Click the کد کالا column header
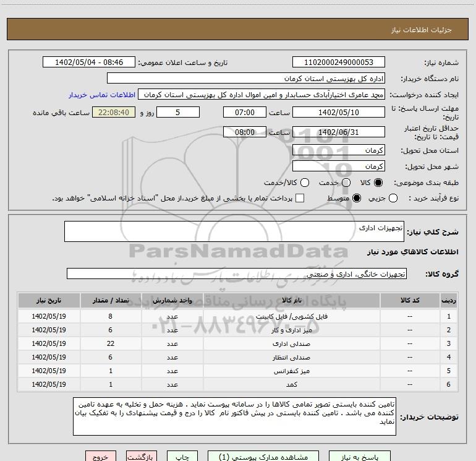The image size is (476, 461). click(410, 300)
